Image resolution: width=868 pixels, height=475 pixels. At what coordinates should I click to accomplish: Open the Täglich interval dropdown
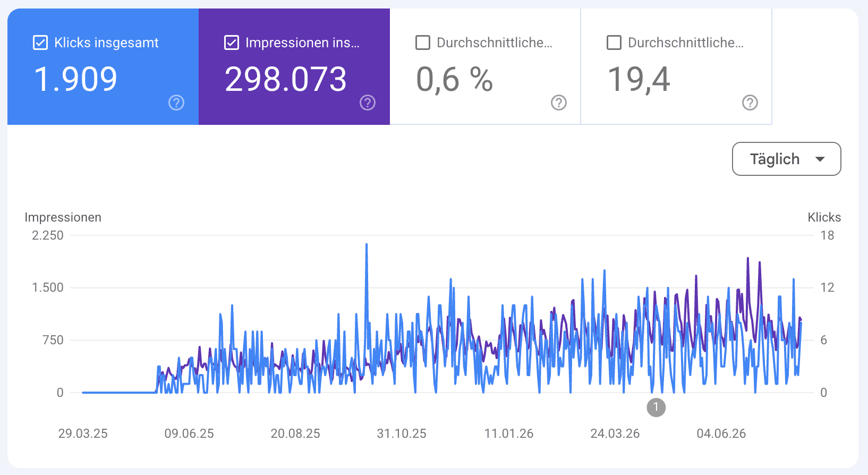(787, 159)
